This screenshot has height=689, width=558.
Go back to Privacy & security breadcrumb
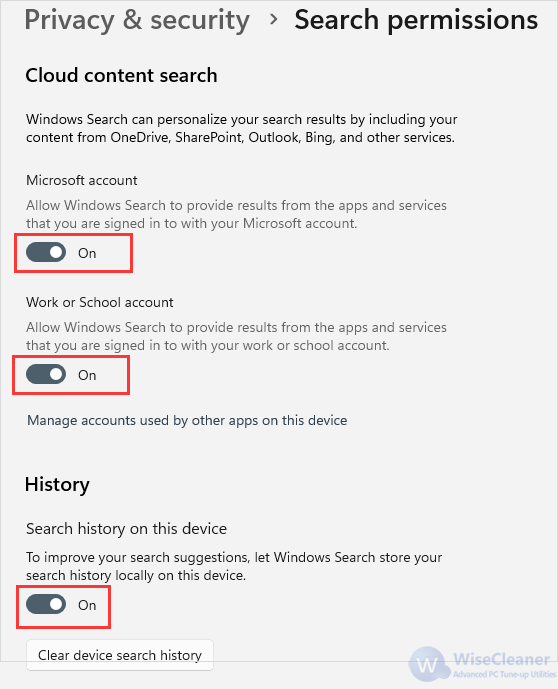click(137, 20)
